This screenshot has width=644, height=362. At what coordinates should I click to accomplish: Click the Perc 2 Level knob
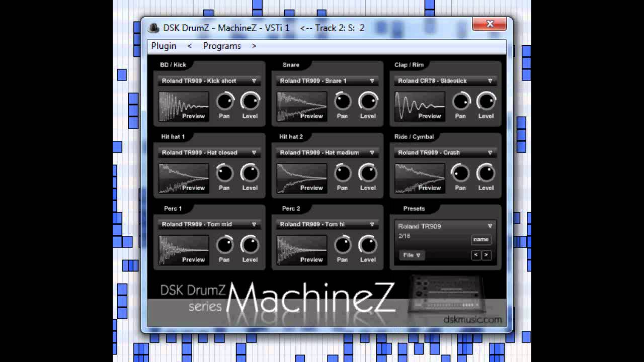[x=368, y=245]
